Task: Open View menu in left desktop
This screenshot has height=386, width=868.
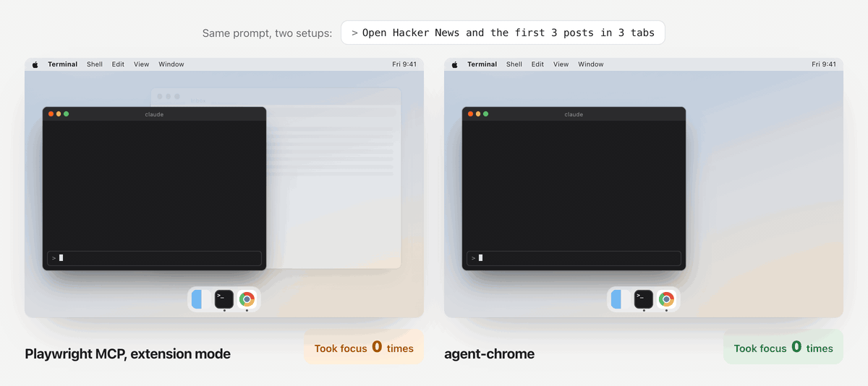Action: coord(142,64)
